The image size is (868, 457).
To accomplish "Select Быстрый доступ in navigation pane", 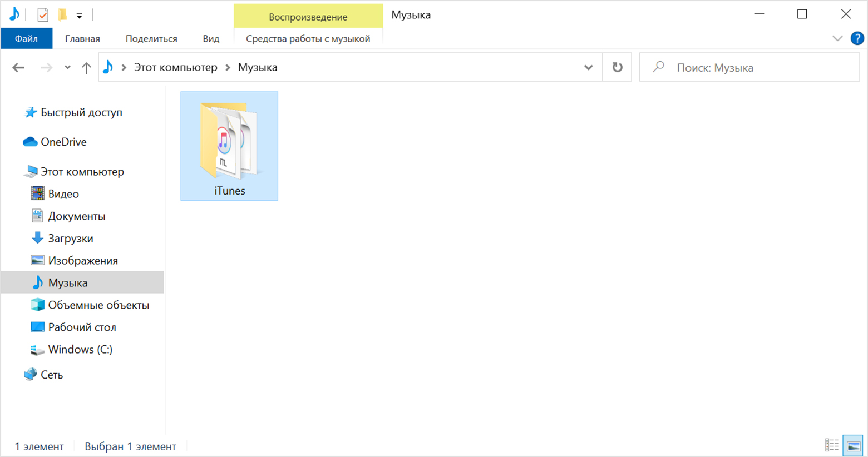I will pos(81,112).
